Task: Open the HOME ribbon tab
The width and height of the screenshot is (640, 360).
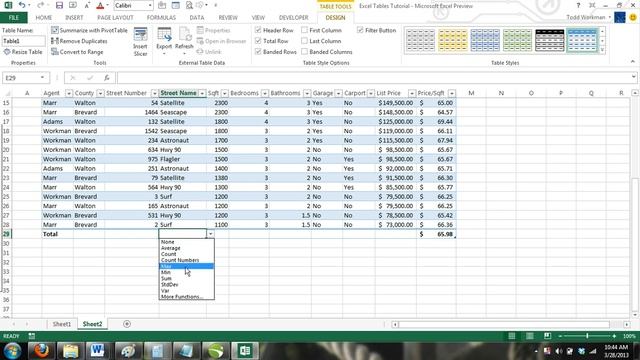Action: (44, 18)
